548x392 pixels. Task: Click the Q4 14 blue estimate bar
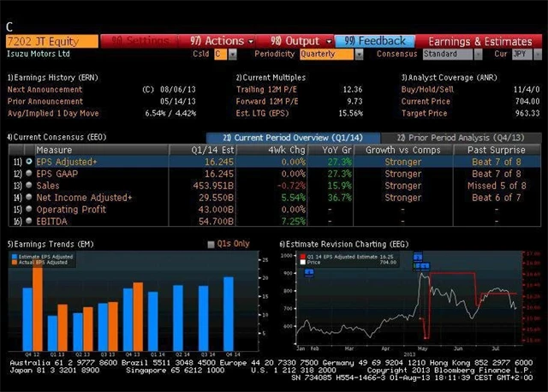tap(229, 314)
